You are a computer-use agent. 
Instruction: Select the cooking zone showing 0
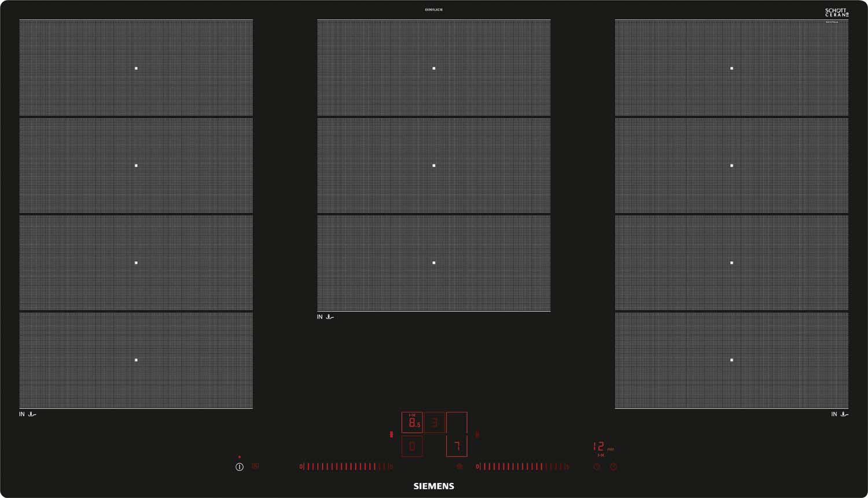click(x=412, y=446)
